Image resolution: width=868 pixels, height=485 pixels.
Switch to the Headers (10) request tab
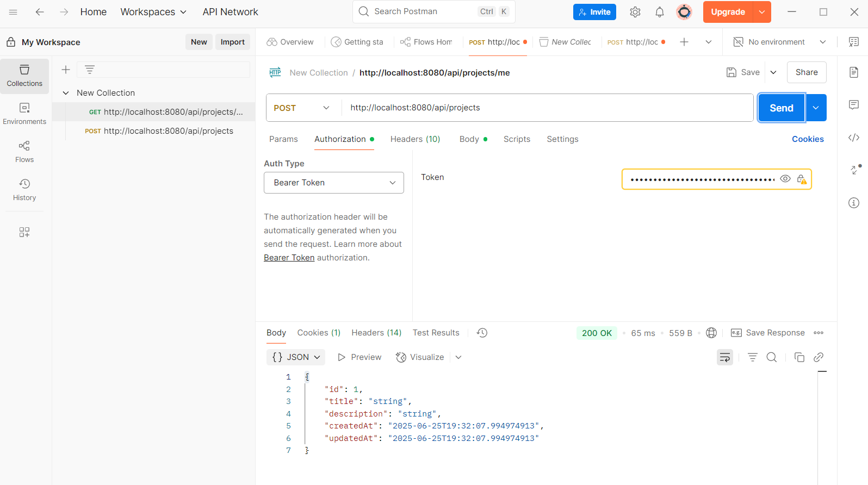point(416,139)
